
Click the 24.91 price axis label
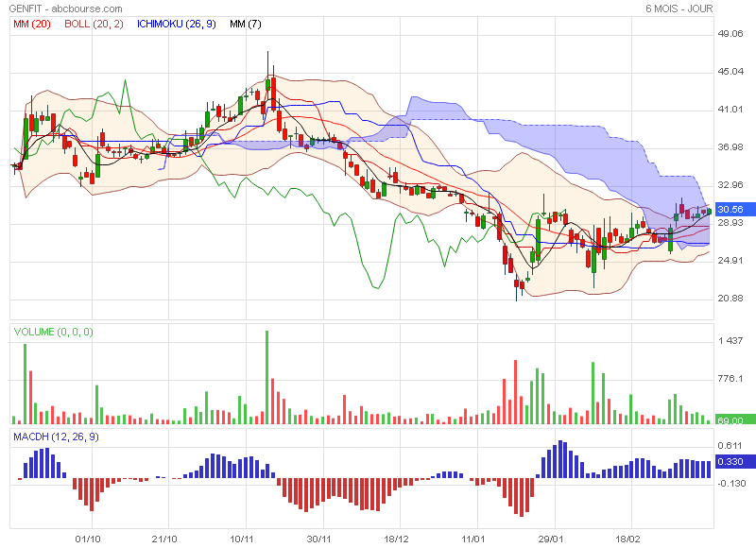click(730, 261)
